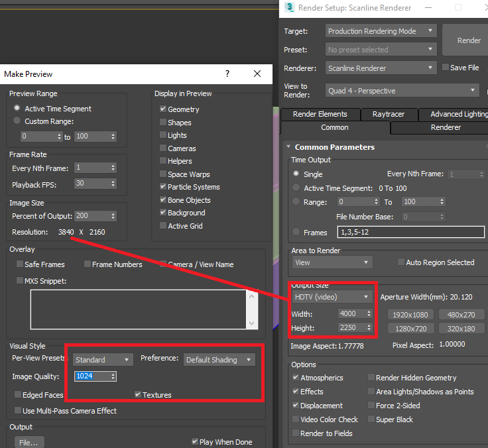
Task: Click the Make Preview Every Nth Frame spinner
Action: coord(113,168)
